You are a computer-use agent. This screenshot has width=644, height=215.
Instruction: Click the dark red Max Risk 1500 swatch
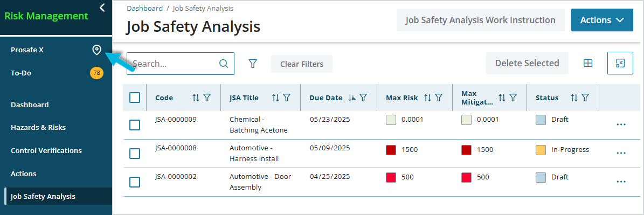(x=391, y=150)
